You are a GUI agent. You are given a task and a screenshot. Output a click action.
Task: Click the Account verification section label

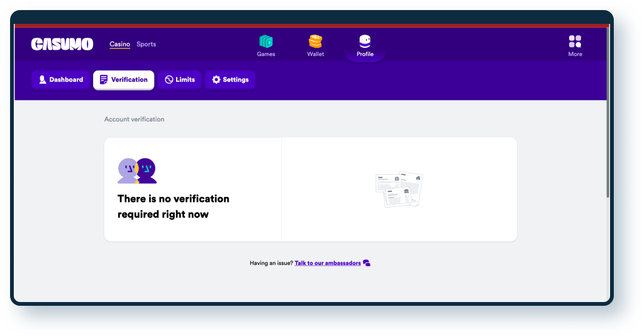(x=134, y=119)
